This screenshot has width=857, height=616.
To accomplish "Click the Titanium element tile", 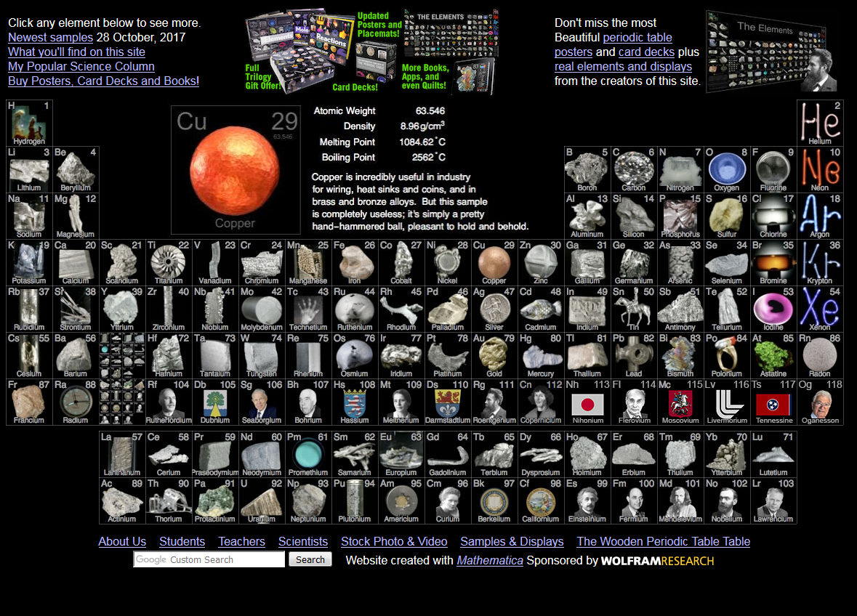I will [x=169, y=263].
